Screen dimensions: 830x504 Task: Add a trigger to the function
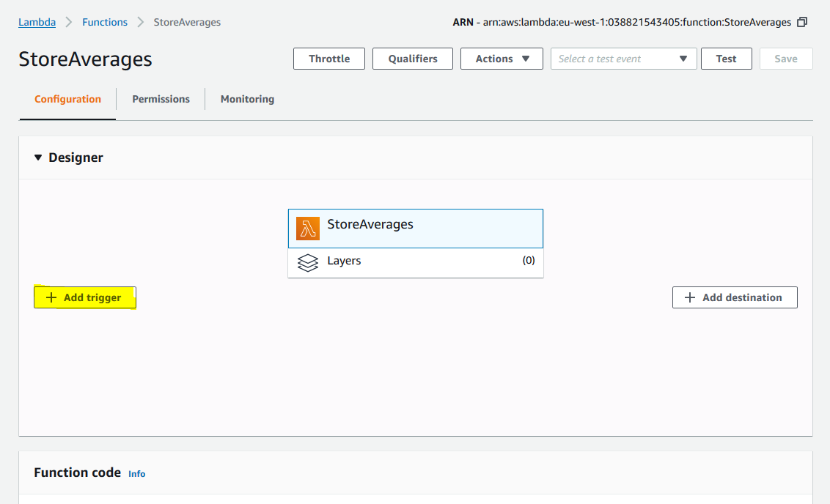[x=85, y=297]
